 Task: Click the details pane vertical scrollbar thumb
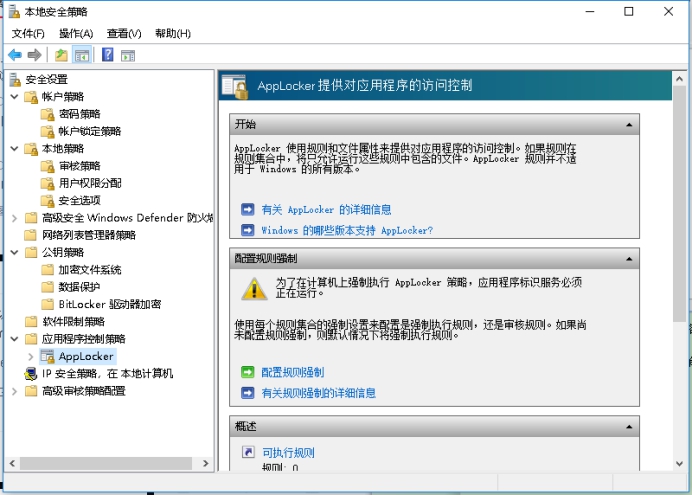coord(679,203)
